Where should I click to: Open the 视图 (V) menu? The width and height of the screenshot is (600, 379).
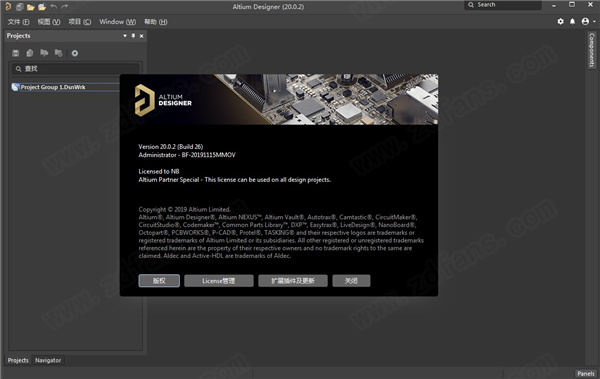tap(49, 22)
